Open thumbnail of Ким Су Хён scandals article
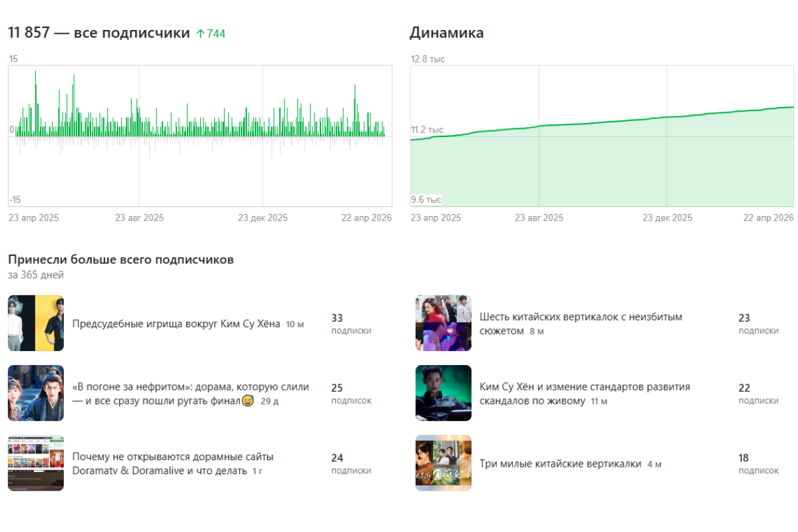Viewport: 798px width, 532px height. click(444, 393)
